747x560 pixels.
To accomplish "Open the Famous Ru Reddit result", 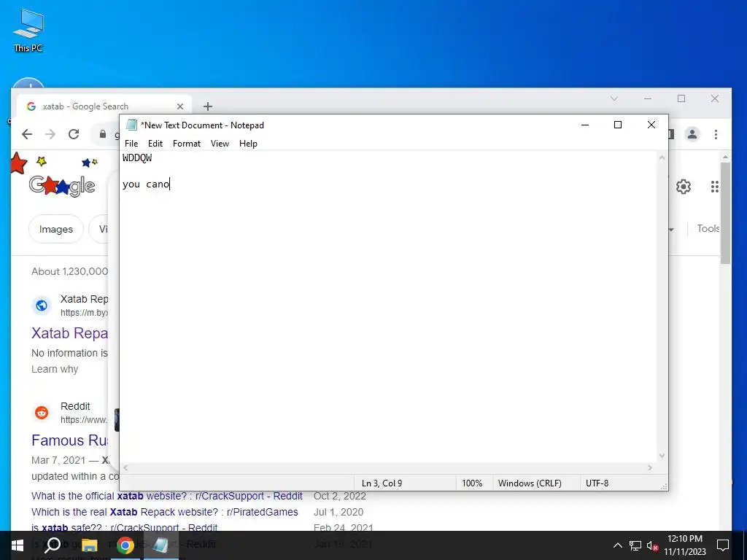I will click(69, 440).
